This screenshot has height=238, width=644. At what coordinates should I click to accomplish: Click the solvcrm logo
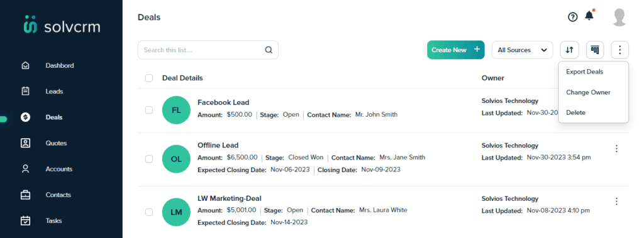(x=62, y=24)
